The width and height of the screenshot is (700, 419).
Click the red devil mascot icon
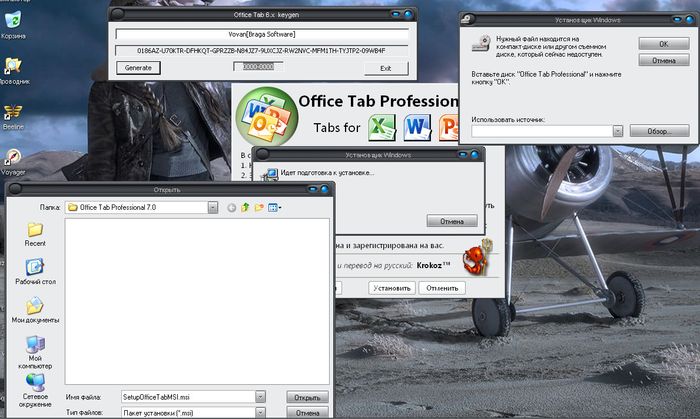(478, 257)
